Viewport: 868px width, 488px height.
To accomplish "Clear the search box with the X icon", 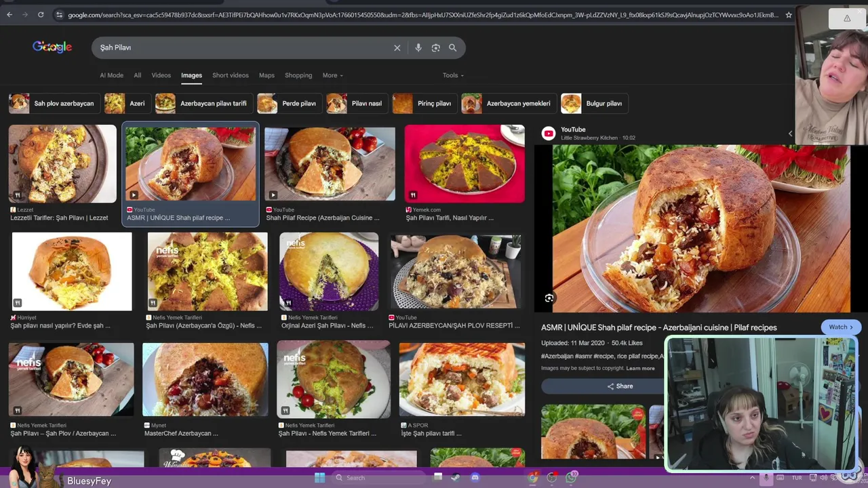I will point(397,47).
